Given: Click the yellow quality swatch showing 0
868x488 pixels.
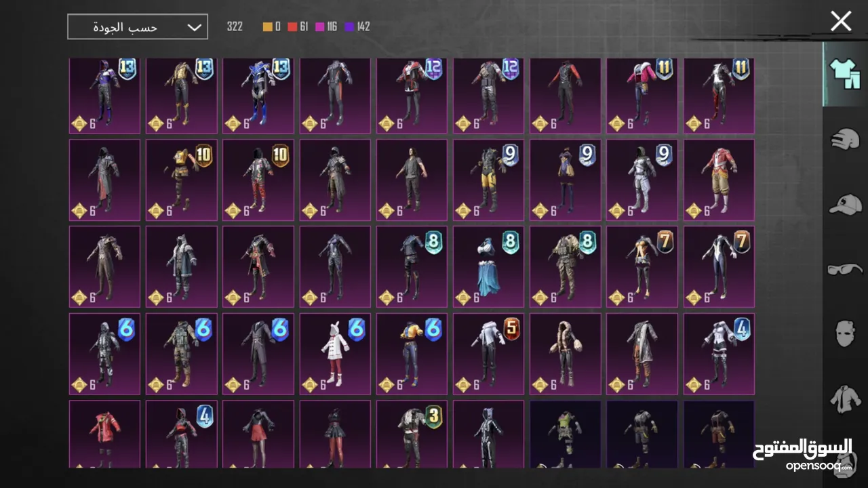Looking at the screenshot, I should point(272,27).
